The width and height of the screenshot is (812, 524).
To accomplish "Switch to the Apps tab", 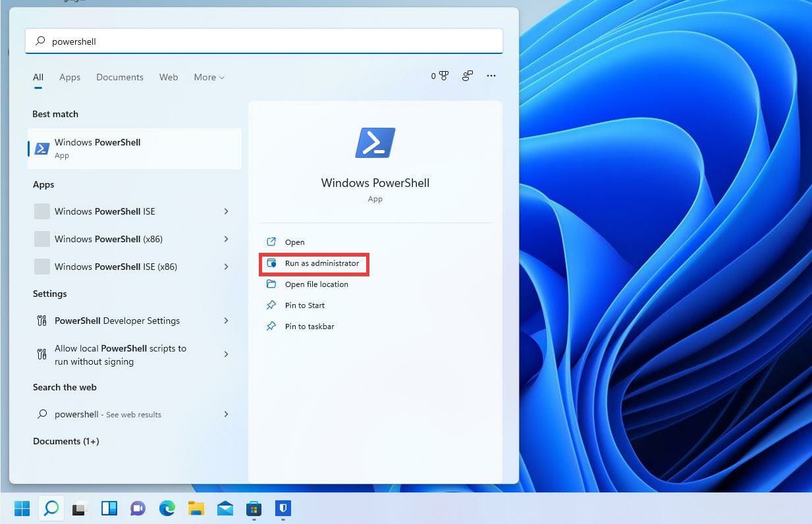I will (70, 77).
